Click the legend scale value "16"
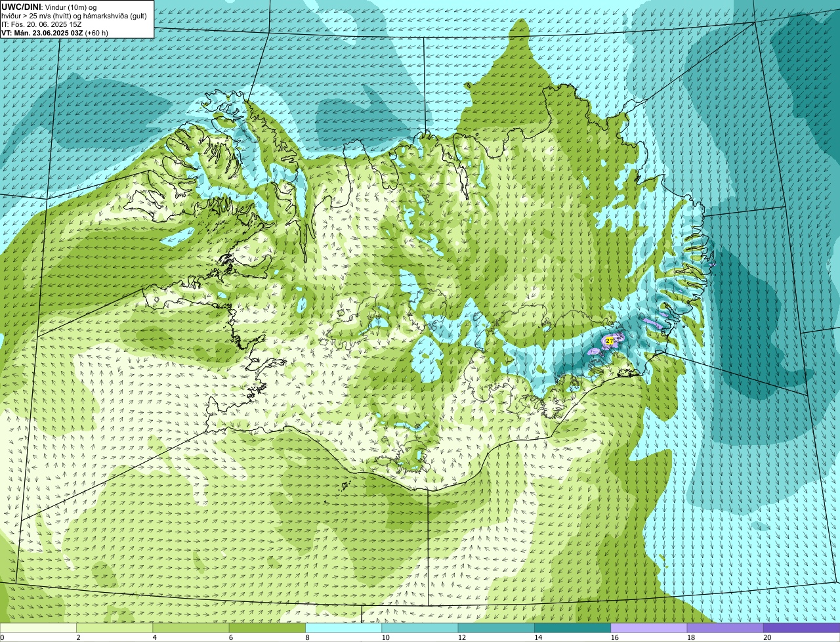 click(x=614, y=637)
